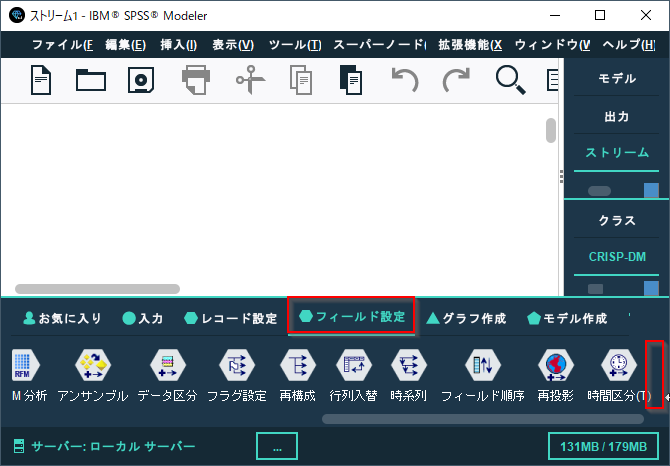Open the ヘルプ menu
Image resolution: width=670 pixels, height=466 pixels.
pyautogui.click(x=629, y=44)
